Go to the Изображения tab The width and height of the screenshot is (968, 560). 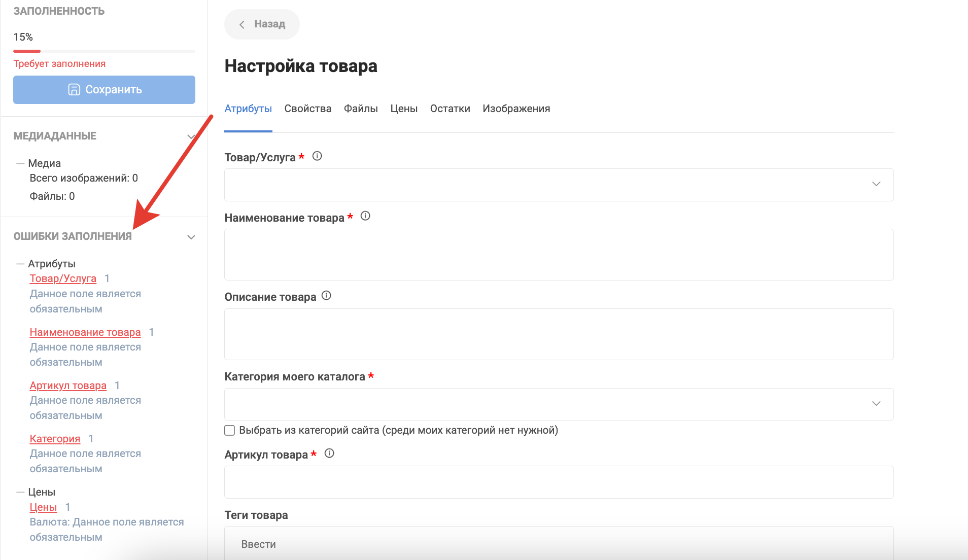(516, 109)
